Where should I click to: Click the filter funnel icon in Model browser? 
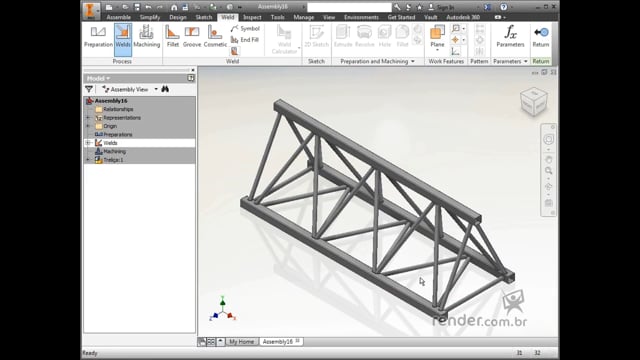89,89
